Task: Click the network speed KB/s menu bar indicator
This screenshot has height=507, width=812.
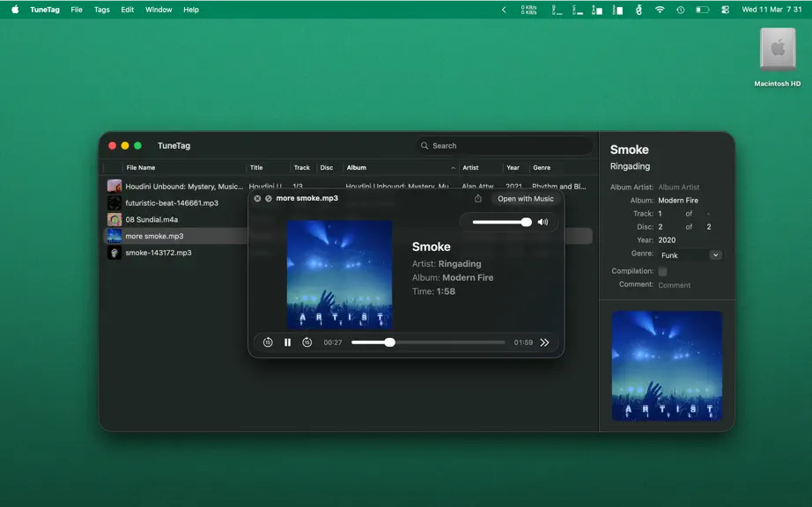Action: click(528, 10)
